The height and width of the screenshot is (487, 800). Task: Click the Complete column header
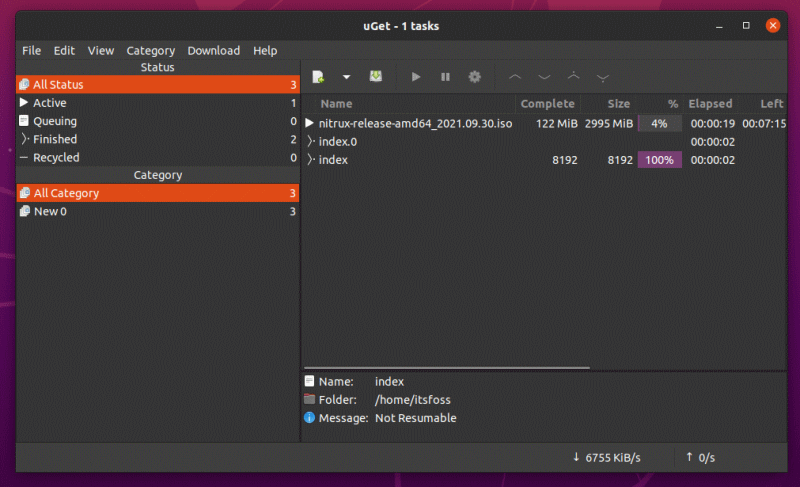(x=547, y=104)
